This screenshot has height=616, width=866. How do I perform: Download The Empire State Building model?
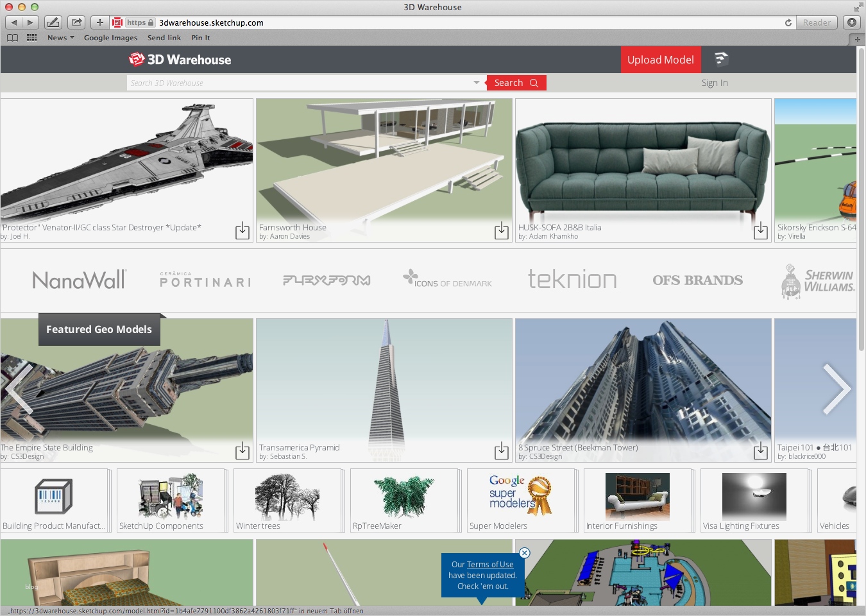click(x=242, y=451)
